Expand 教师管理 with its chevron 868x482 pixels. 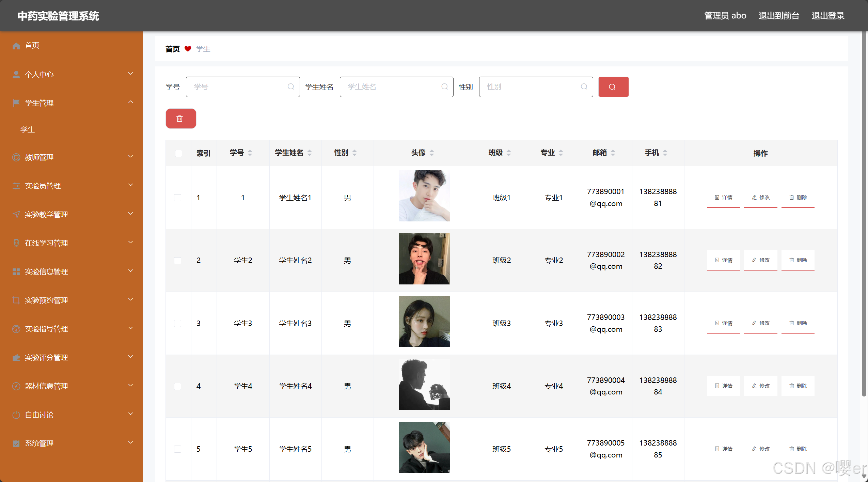[130, 156]
